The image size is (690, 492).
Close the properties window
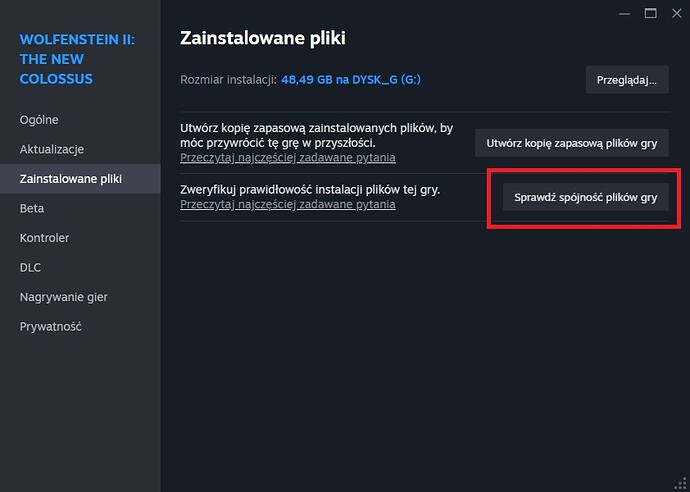[x=677, y=14]
